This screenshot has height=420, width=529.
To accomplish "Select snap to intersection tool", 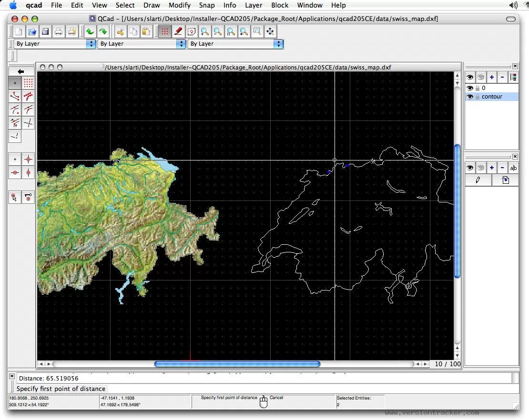I will (28, 123).
